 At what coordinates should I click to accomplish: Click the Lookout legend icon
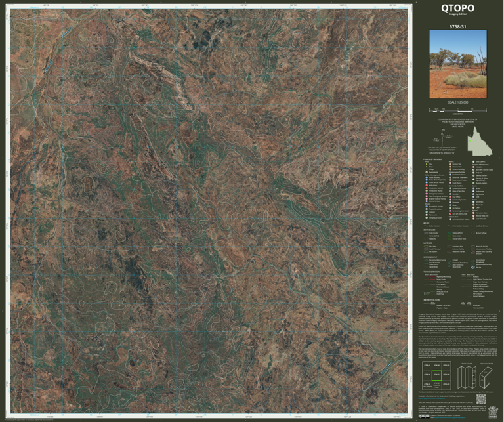click(x=427, y=212)
